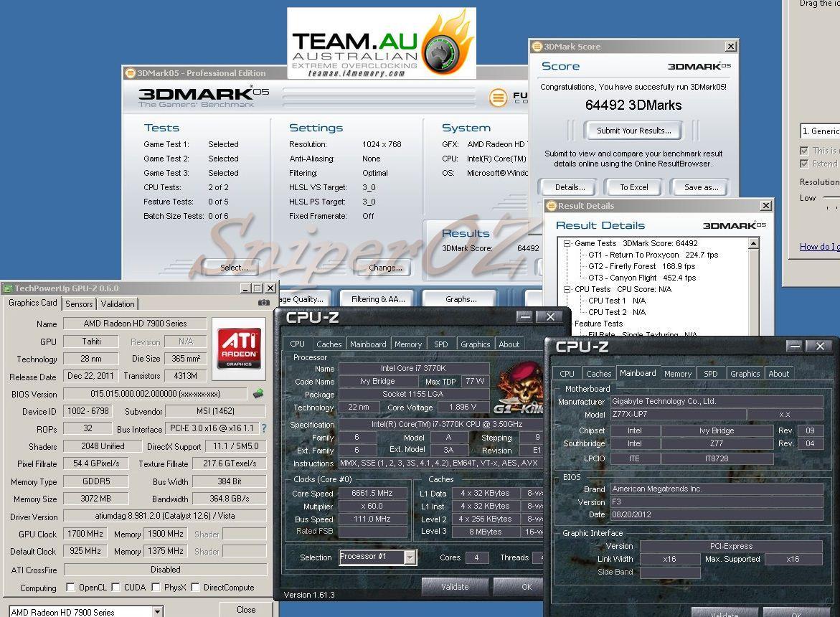This screenshot has width=840, height=617.
Task: Select the GT1 - Return To Proxycon row
Action: click(653, 255)
